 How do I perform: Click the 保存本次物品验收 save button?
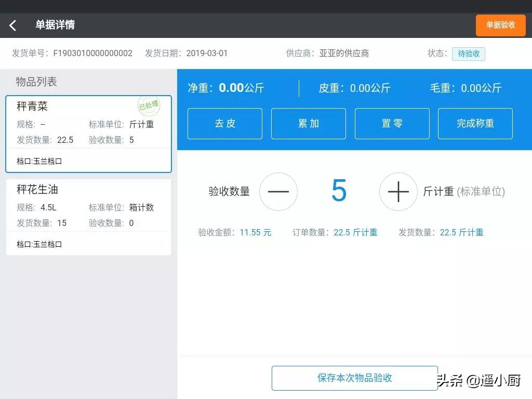tap(354, 378)
